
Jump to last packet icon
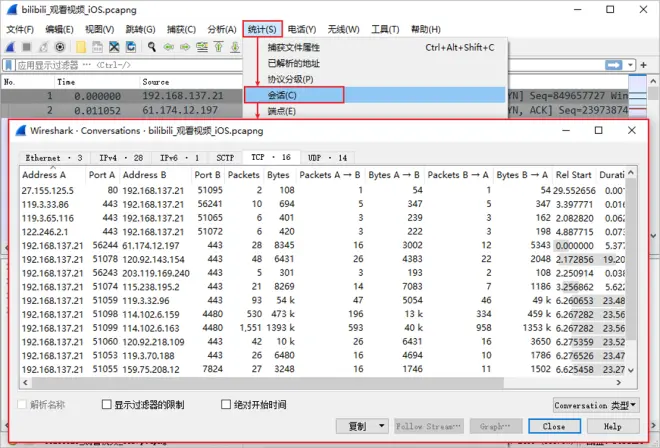pos(235,47)
